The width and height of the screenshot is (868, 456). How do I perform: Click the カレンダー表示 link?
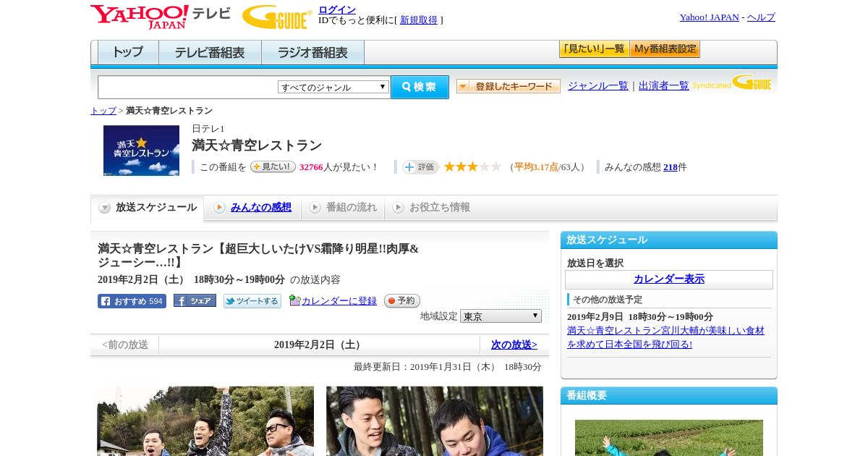pyautogui.click(x=669, y=279)
